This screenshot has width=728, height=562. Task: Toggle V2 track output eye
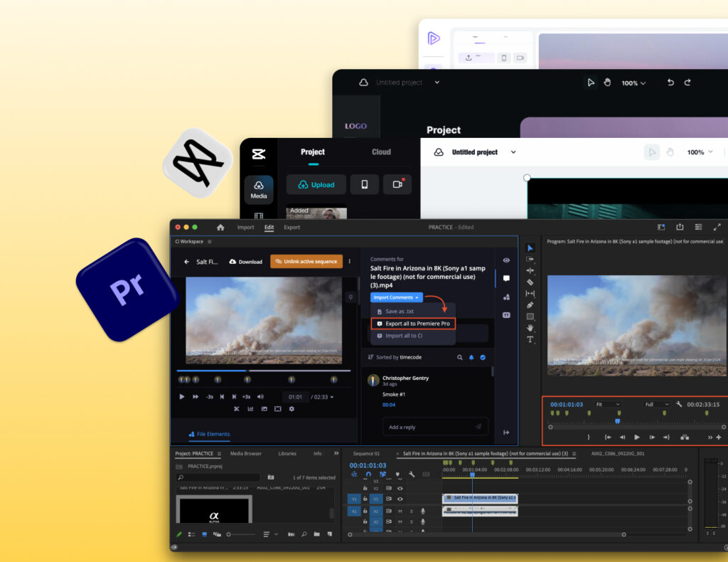[x=400, y=489]
